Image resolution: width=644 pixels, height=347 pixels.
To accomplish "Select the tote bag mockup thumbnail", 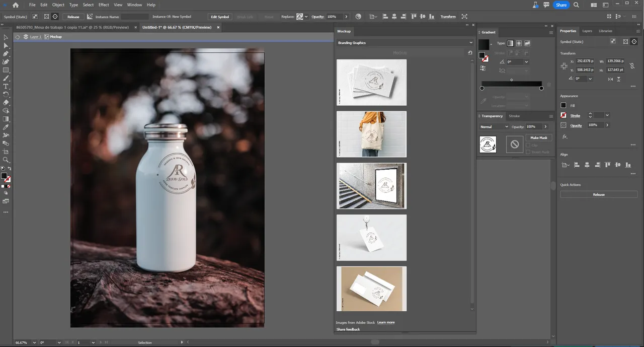I will pyautogui.click(x=371, y=134).
